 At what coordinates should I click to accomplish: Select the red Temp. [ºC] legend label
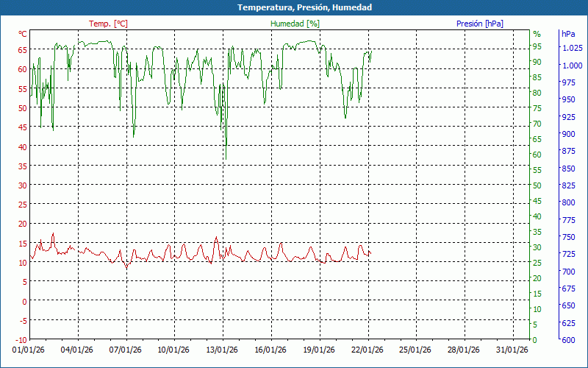[108, 24]
